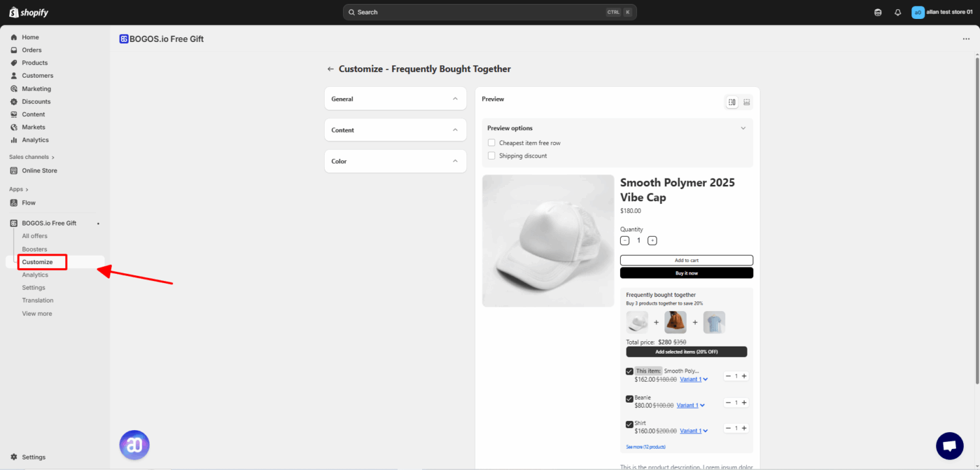The height and width of the screenshot is (470, 980).
Task: Open the notifications bell in the top bar
Action: (x=897, y=12)
